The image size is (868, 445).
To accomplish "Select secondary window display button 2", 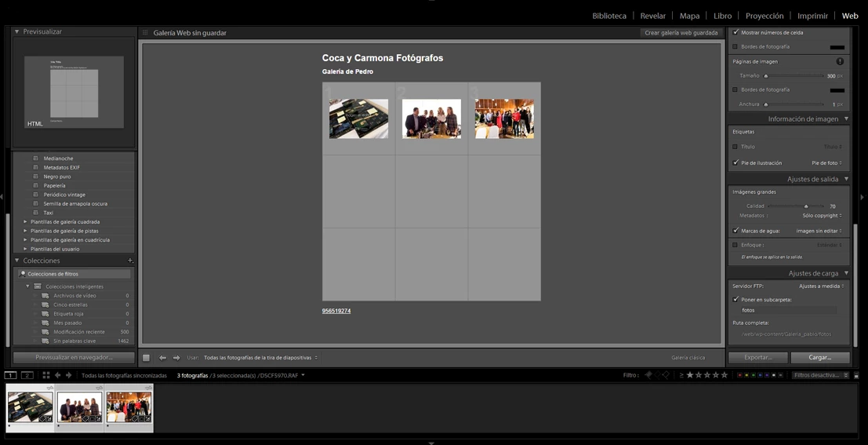I will 27,375.
